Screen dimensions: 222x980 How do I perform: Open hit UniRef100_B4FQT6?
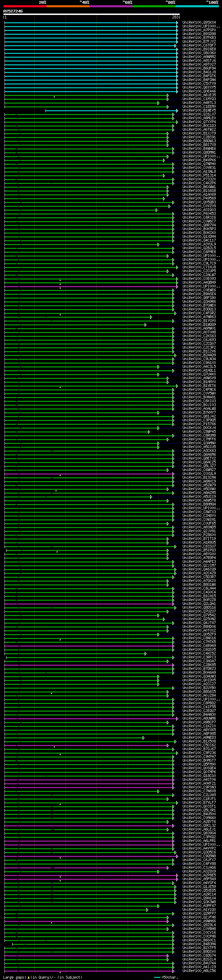[199, 76]
